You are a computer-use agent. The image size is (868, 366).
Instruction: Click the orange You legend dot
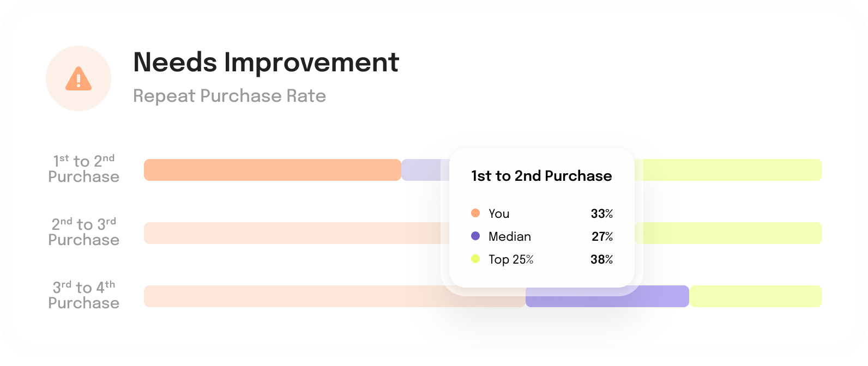point(475,213)
